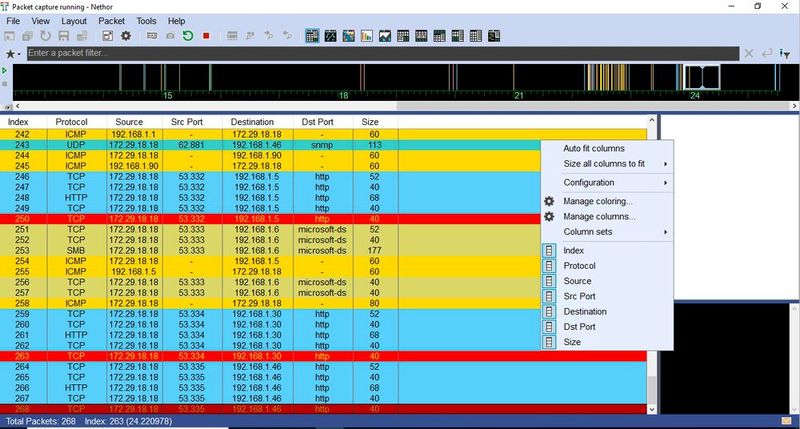Click the green restart capture icon
This screenshot has height=429, width=800.
188,36
